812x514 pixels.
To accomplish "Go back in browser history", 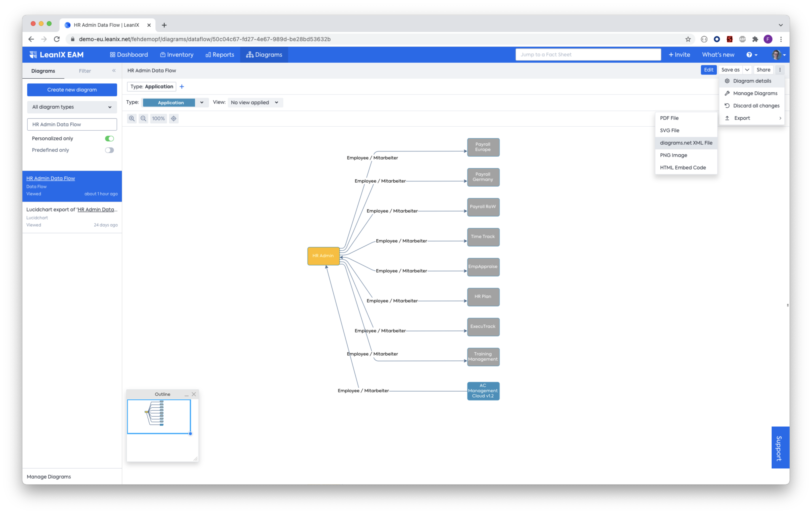I will [31, 39].
